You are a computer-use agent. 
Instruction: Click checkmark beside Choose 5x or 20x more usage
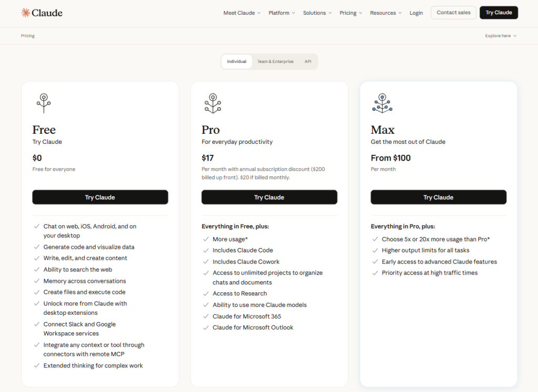tap(375, 239)
